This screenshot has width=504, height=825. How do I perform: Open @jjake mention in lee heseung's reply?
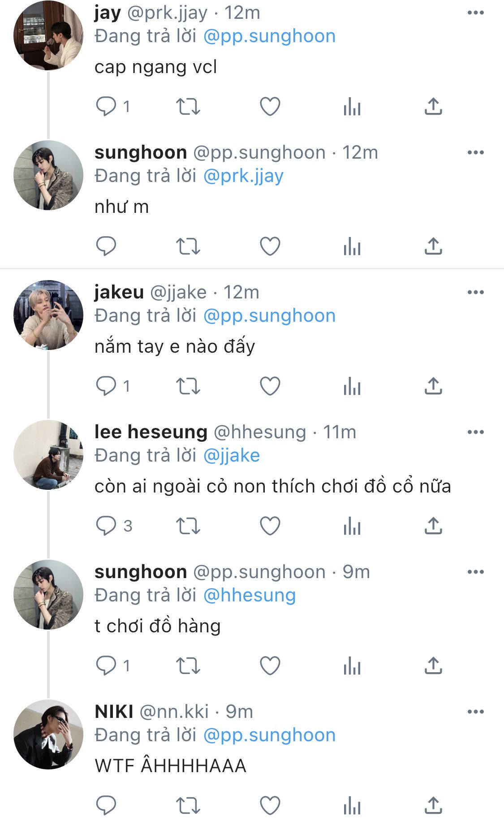click(x=232, y=456)
